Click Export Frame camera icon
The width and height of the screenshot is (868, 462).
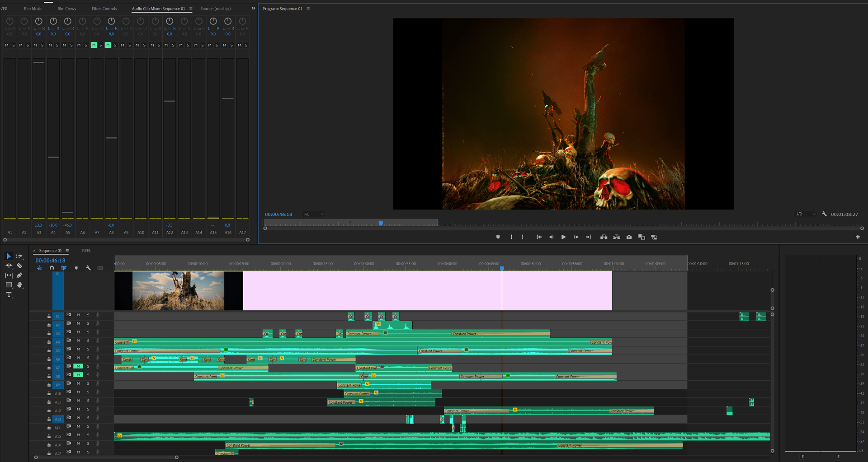pyautogui.click(x=629, y=237)
